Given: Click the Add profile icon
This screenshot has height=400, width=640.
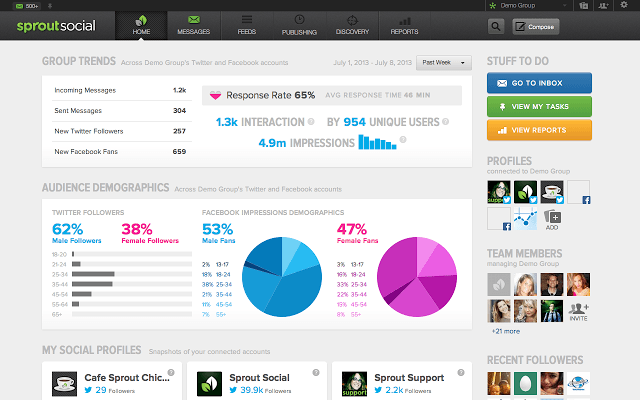Looking at the screenshot, I should coord(552,219).
